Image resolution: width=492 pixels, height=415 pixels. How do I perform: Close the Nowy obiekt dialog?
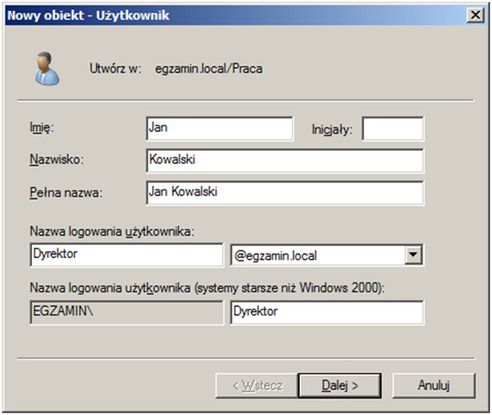[475, 15]
